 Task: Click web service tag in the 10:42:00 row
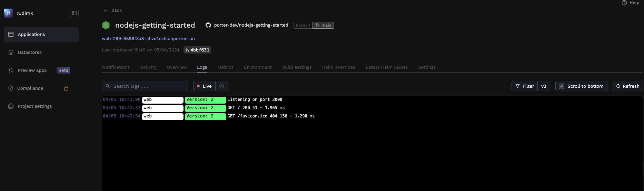(x=163, y=100)
